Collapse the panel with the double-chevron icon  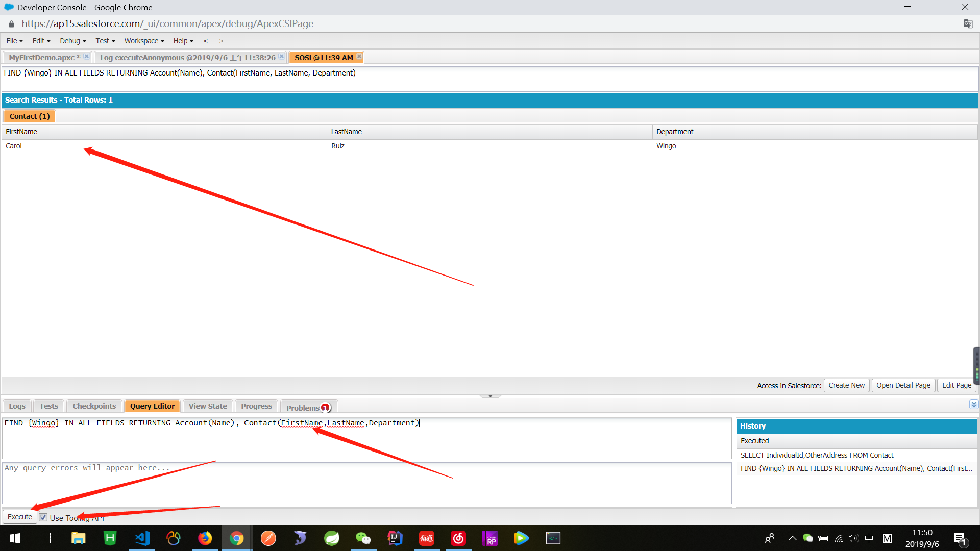pos(973,404)
